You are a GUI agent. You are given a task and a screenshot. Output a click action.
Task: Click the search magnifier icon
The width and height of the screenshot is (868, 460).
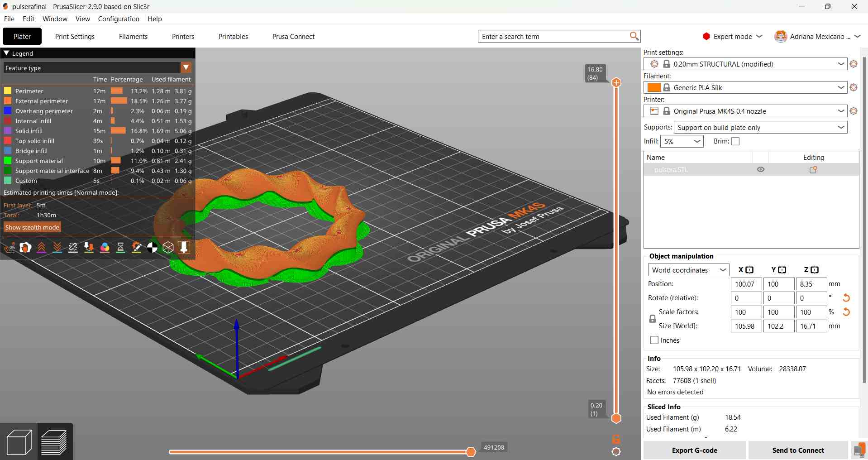(634, 36)
